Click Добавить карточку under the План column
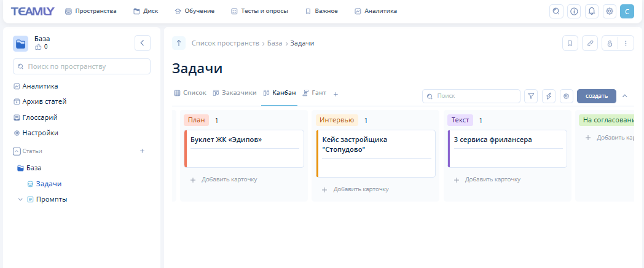 [223, 179]
